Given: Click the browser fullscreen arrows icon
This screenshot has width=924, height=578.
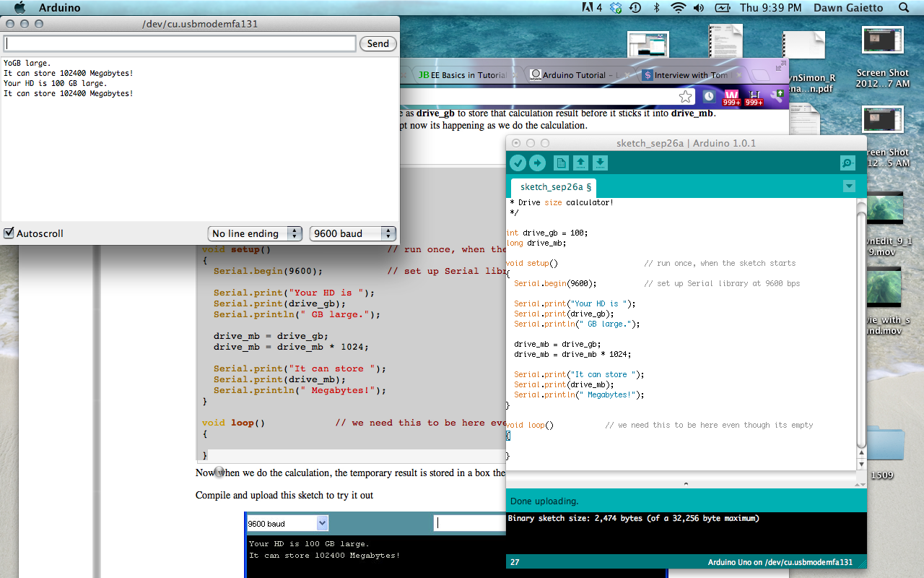Looking at the screenshot, I should [x=780, y=66].
